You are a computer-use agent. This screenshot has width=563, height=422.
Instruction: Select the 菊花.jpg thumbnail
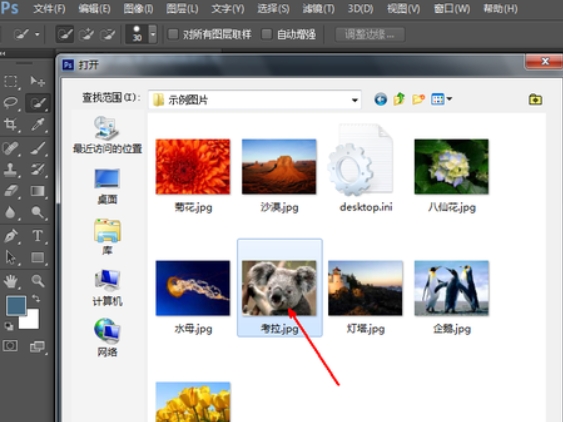click(x=193, y=167)
